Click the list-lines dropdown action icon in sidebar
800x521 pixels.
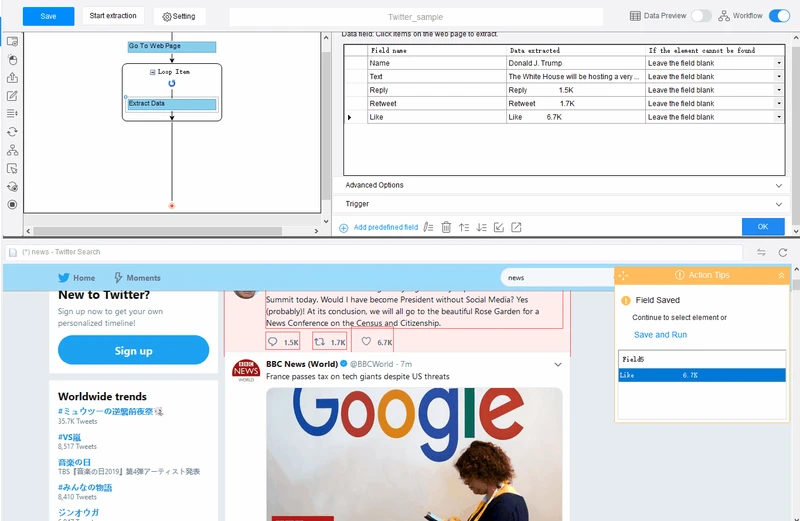coord(12,113)
